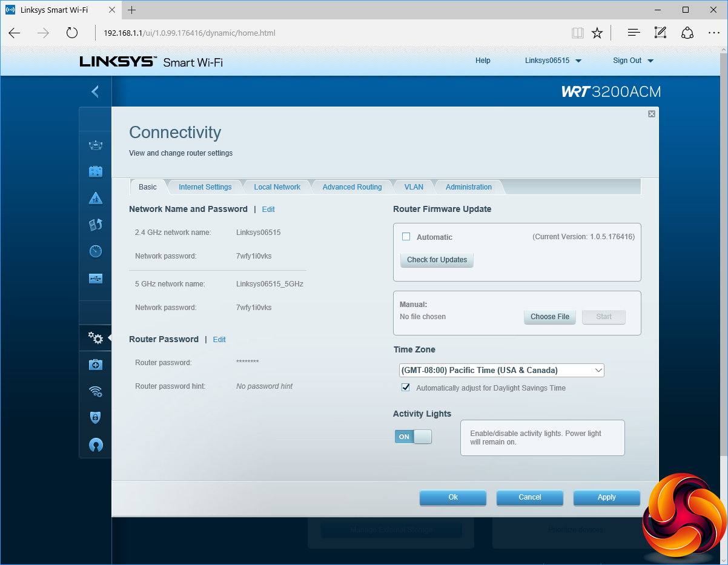728x565 pixels.
Task: Edit Network Name and Password link
Action: pos(268,210)
